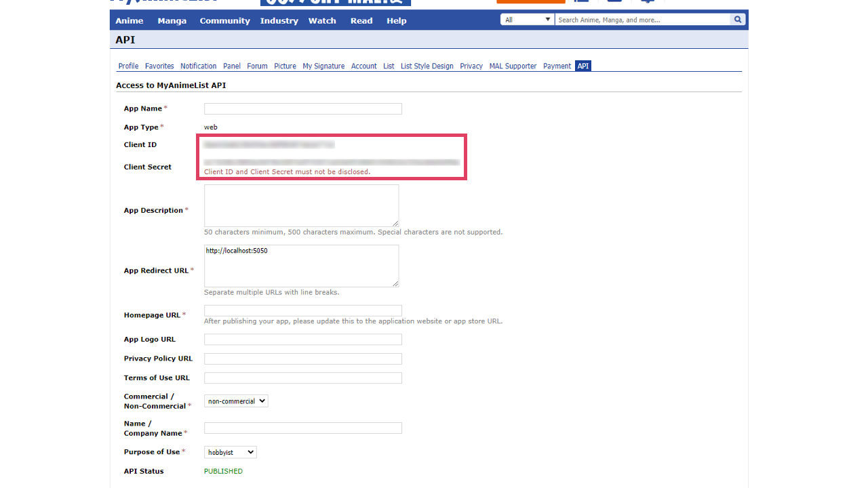Click the 'Commercial / Non-Commercial' label
This screenshot has height=488, width=868.
(x=155, y=401)
